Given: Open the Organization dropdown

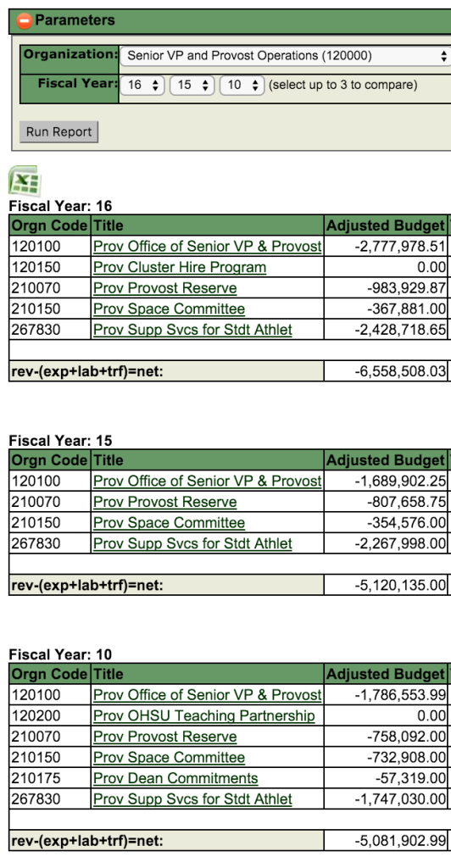Looking at the screenshot, I should (x=286, y=56).
